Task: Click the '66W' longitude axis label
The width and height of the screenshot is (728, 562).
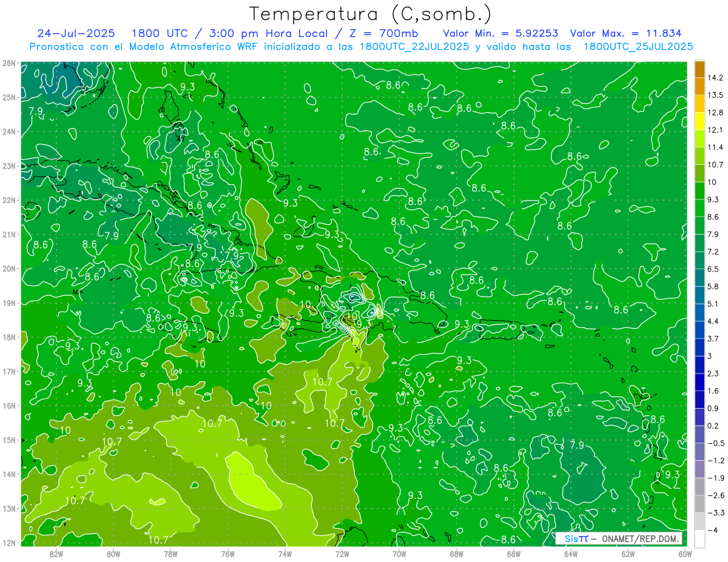Action: 514,554
